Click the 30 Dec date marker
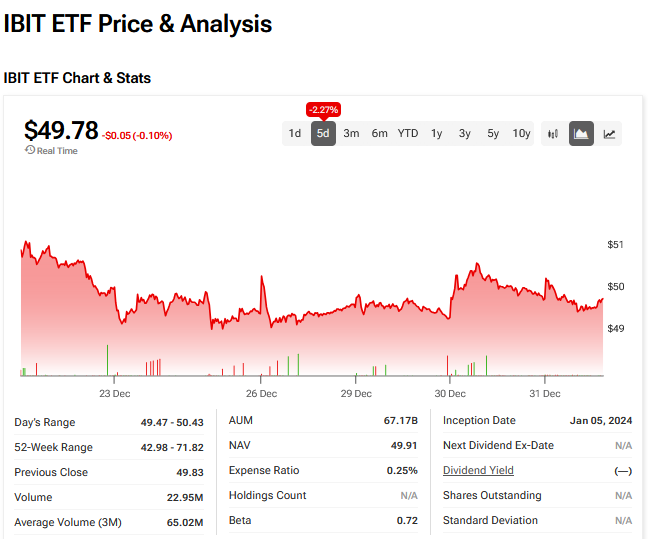 coord(450,394)
